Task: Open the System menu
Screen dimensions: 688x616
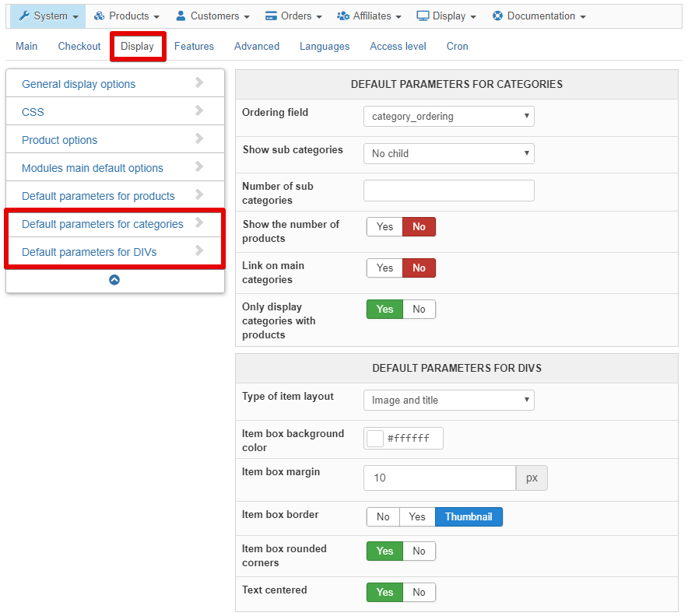Action: pyautogui.click(x=48, y=16)
